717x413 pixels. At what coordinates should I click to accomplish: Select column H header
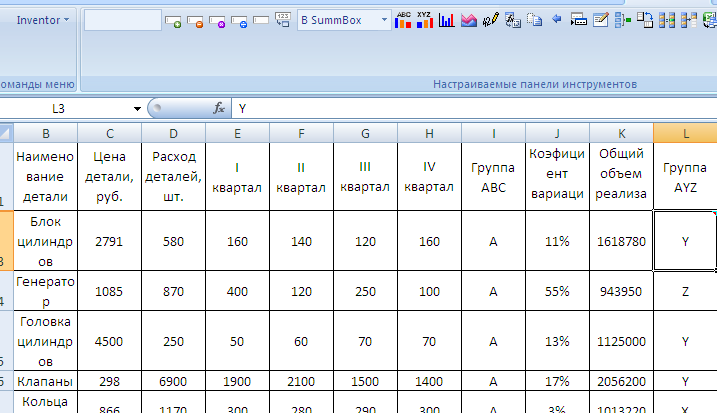[x=429, y=134]
